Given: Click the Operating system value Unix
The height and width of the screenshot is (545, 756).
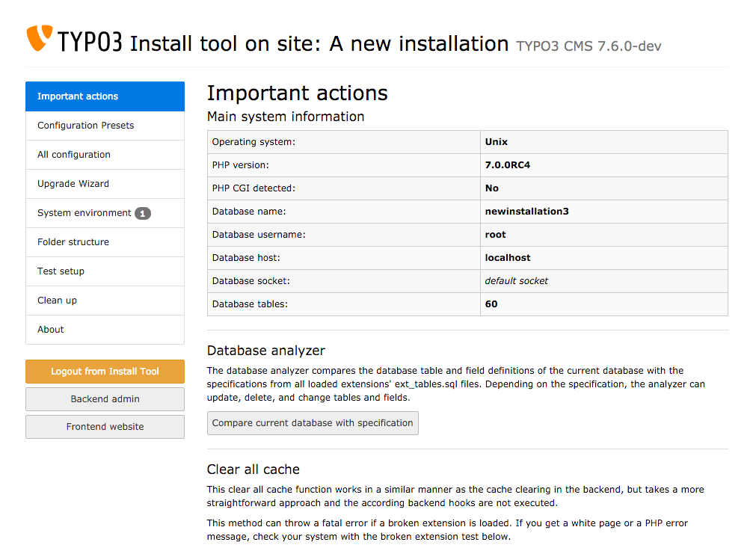Looking at the screenshot, I should (496, 142).
